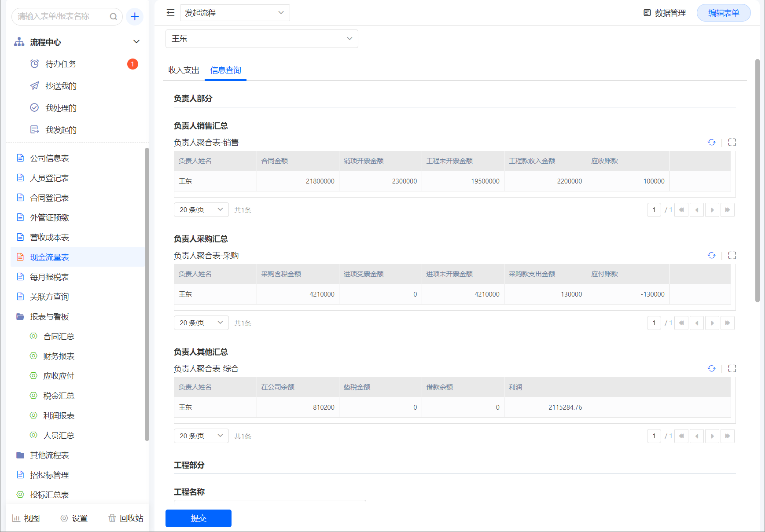The image size is (765, 532).
Task: Click the main content vertical scrollbar
Action: (757, 180)
